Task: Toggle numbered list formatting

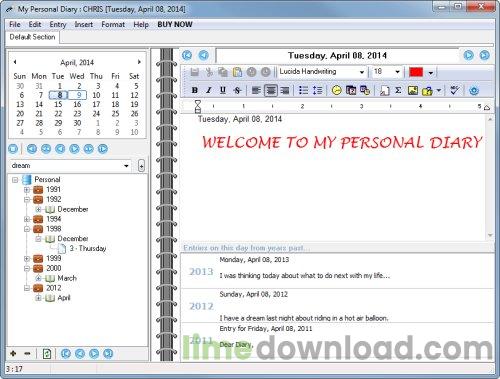Action: (x=318, y=90)
